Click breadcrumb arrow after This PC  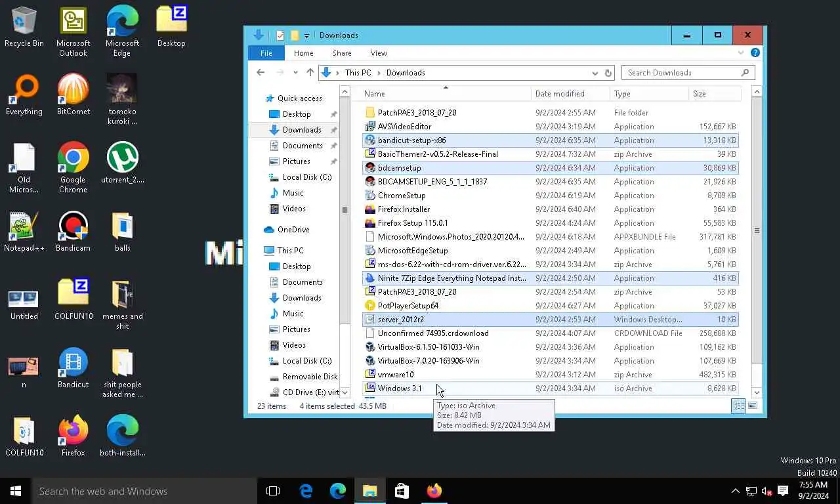click(379, 73)
